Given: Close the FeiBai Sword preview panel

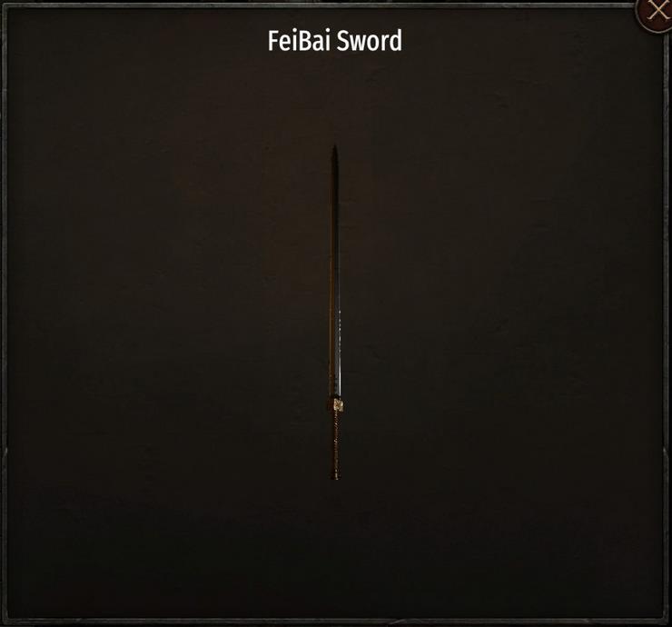Looking at the screenshot, I should click(x=657, y=12).
